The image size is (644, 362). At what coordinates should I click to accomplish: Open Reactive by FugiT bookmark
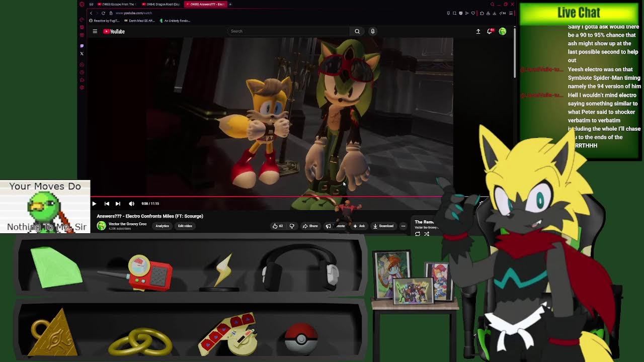(x=104, y=21)
